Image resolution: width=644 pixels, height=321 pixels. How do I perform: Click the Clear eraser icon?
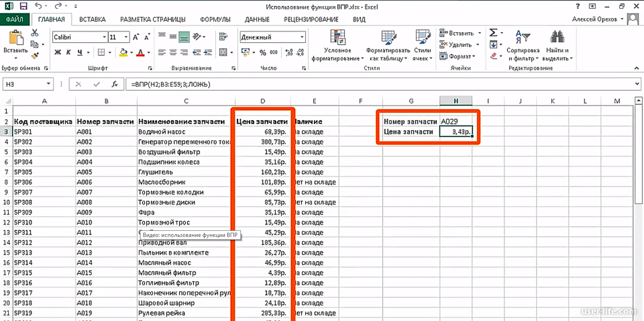[493, 56]
